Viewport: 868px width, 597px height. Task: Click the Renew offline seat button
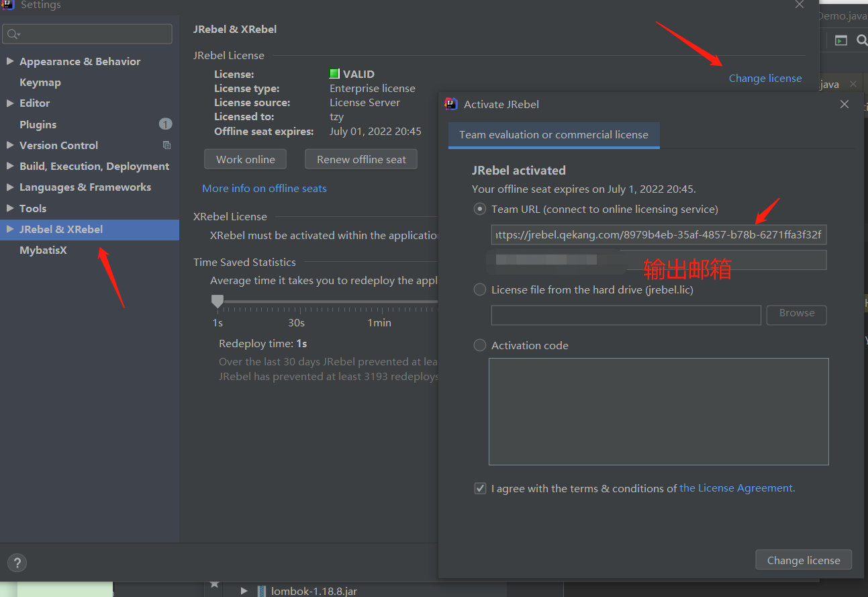(362, 159)
